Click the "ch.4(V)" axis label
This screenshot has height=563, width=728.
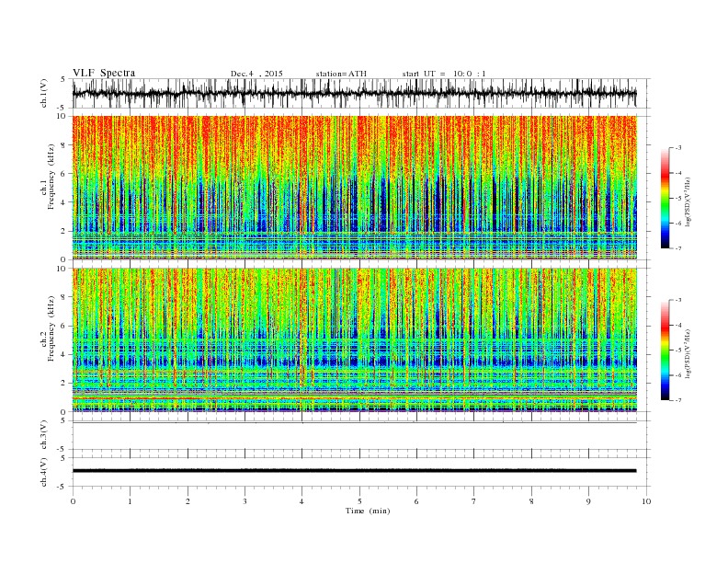(44, 472)
